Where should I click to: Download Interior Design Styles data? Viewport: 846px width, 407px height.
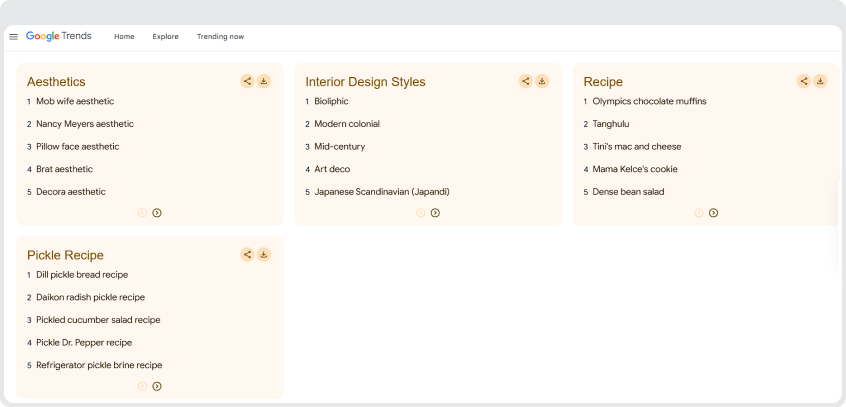point(542,81)
